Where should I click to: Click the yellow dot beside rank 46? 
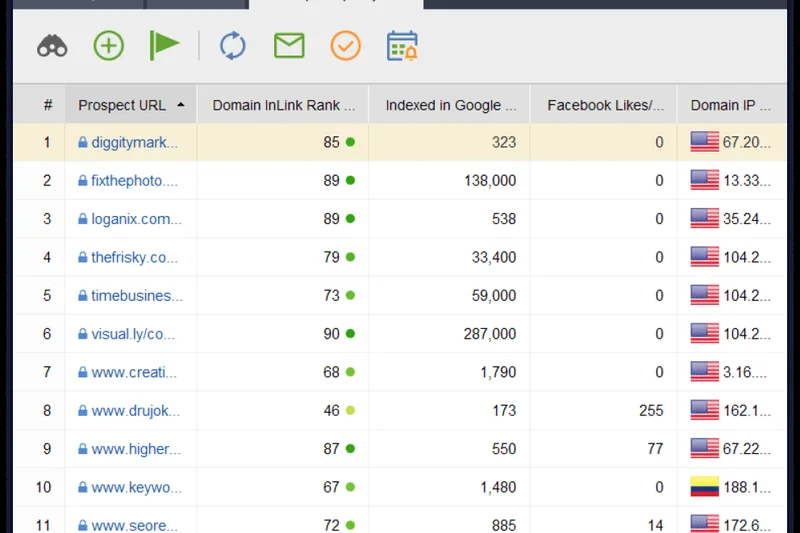coord(350,410)
